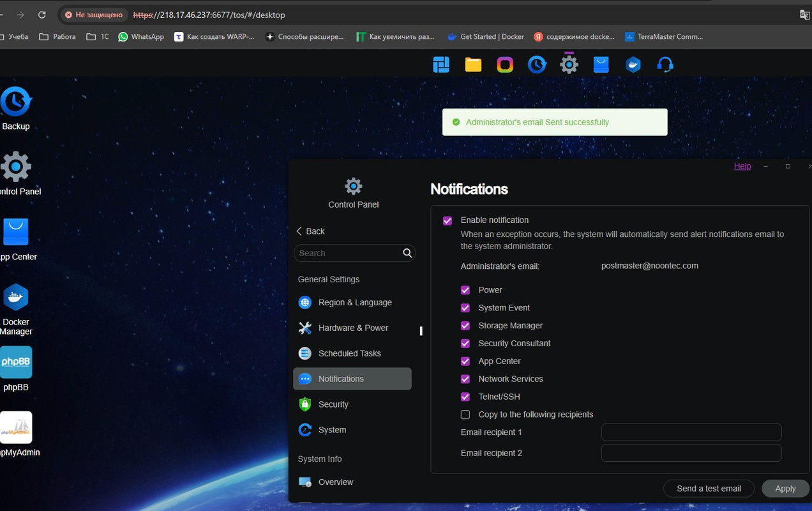Click the Security shield icon
This screenshot has width=812, height=511.
point(305,404)
